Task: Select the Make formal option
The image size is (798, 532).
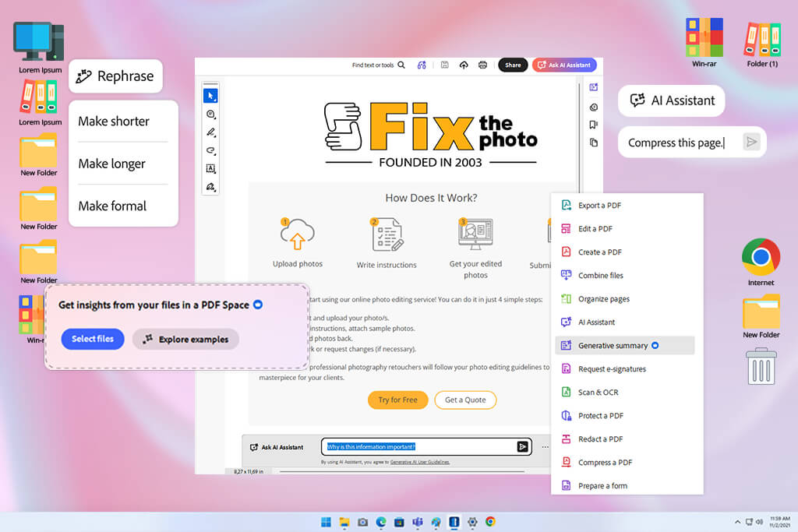Action: (123, 206)
